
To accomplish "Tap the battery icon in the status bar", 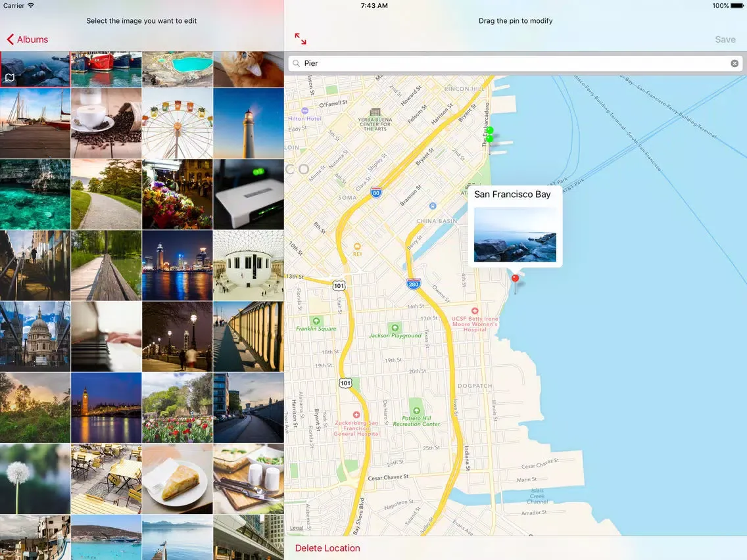I will click(x=737, y=6).
